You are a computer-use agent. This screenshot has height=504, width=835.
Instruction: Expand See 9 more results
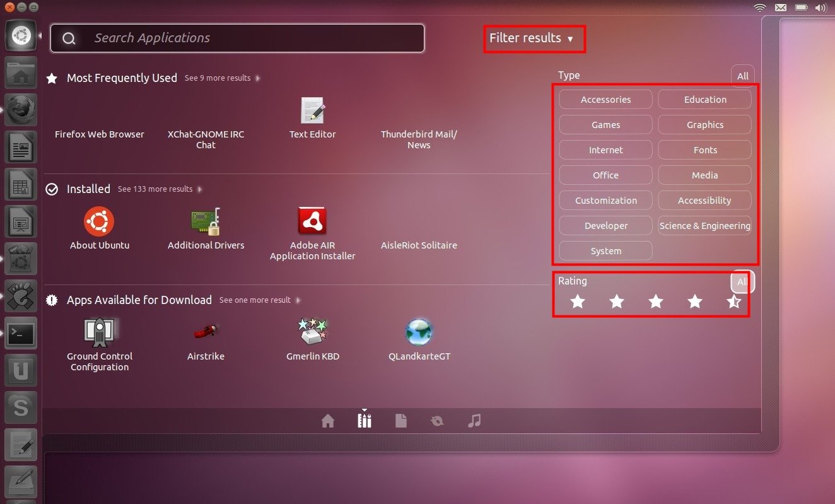222,78
